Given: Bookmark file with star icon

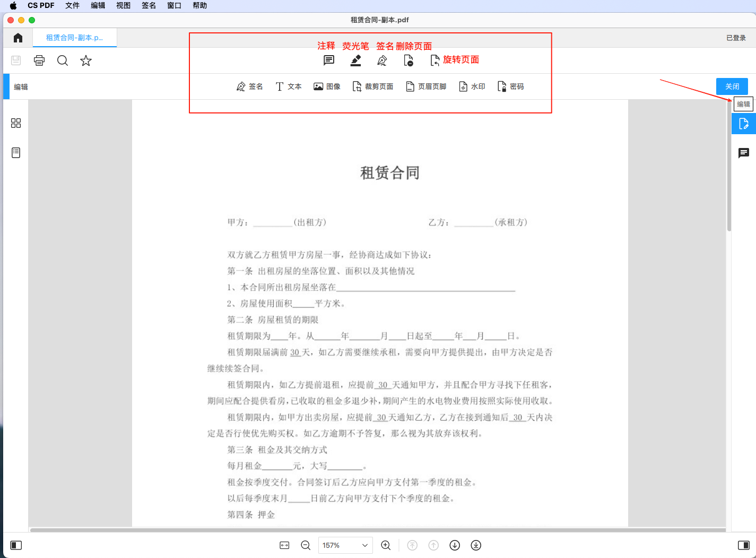Looking at the screenshot, I should [x=86, y=60].
